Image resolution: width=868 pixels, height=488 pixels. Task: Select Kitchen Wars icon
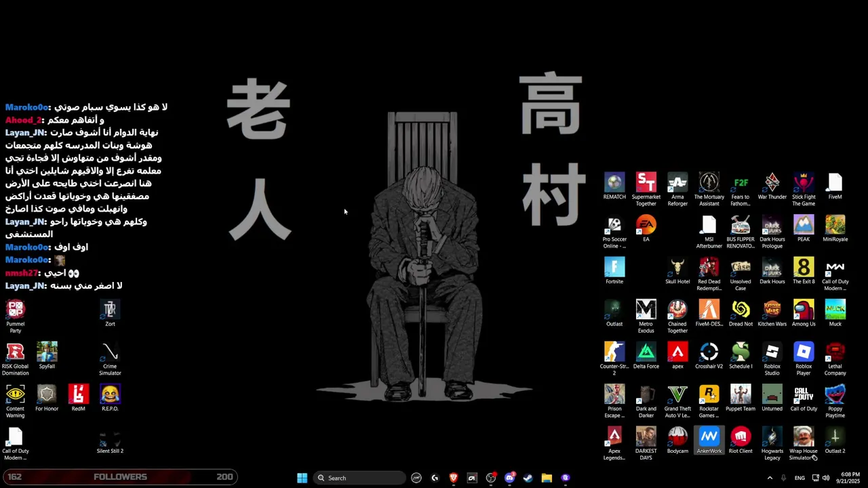(x=772, y=313)
